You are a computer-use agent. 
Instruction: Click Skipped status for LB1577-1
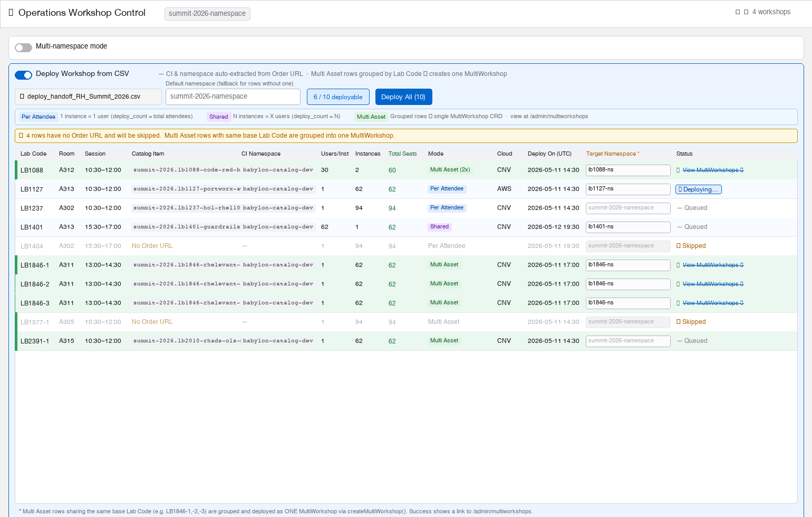pyautogui.click(x=691, y=322)
